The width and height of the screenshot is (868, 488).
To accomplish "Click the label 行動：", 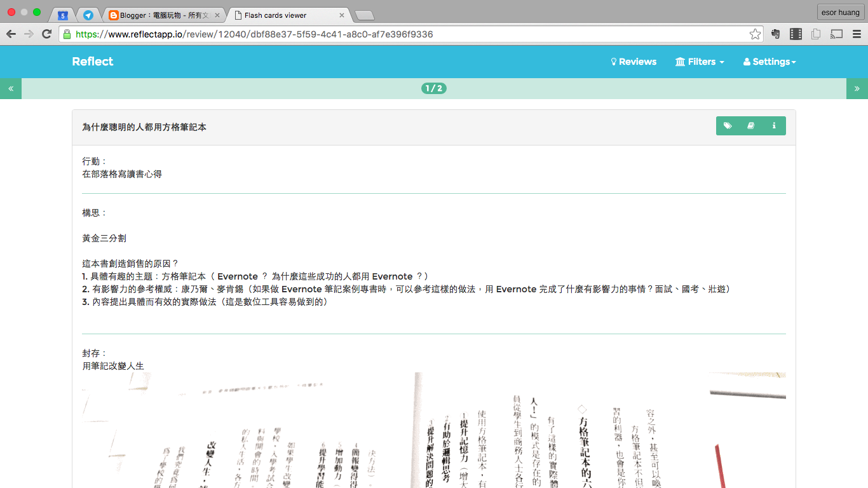I will (x=95, y=161).
